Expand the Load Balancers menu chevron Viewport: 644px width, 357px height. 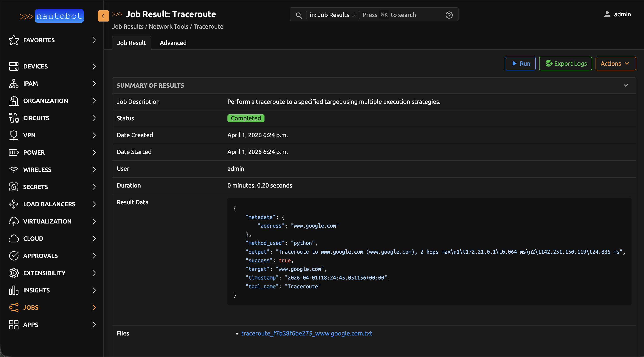tap(94, 204)
